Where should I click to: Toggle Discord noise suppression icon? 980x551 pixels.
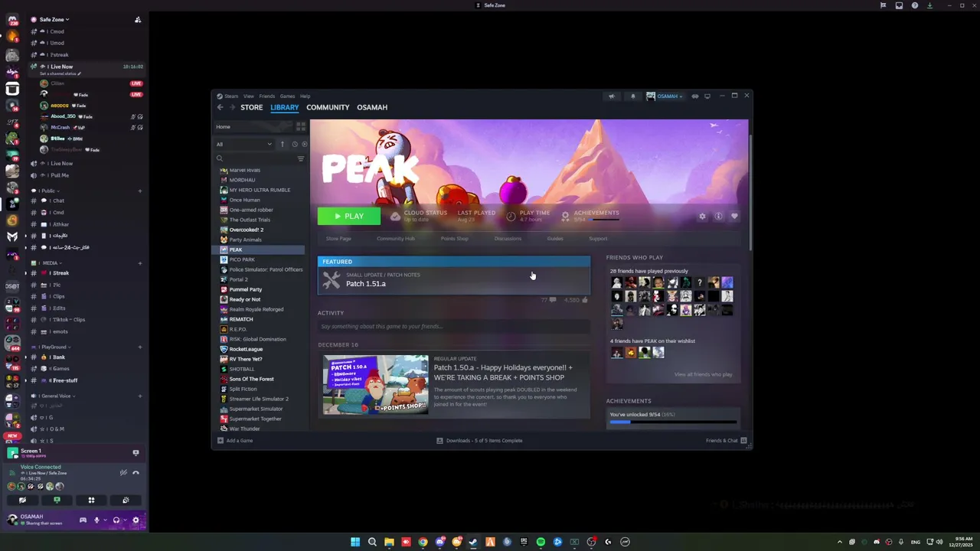[123, 473]
